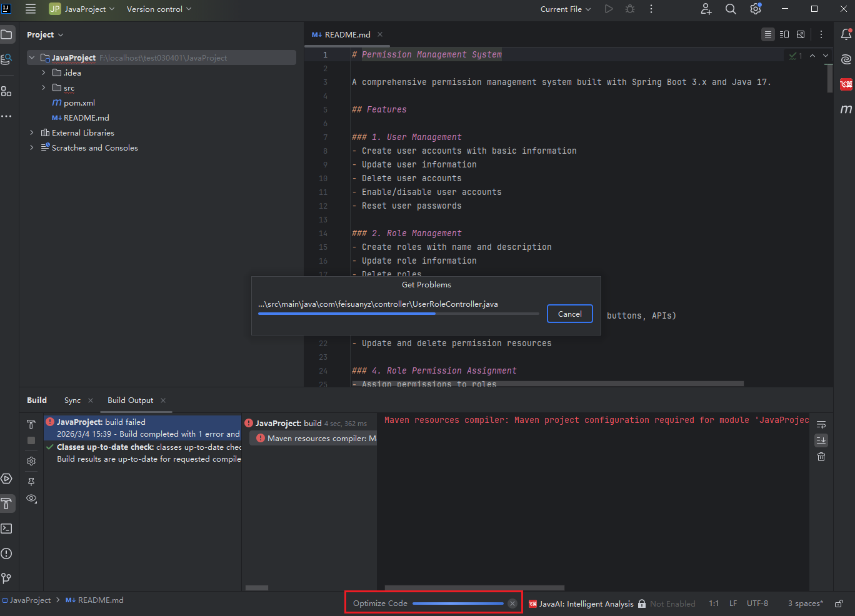Open the Git version control tool window

pos(7,578)
